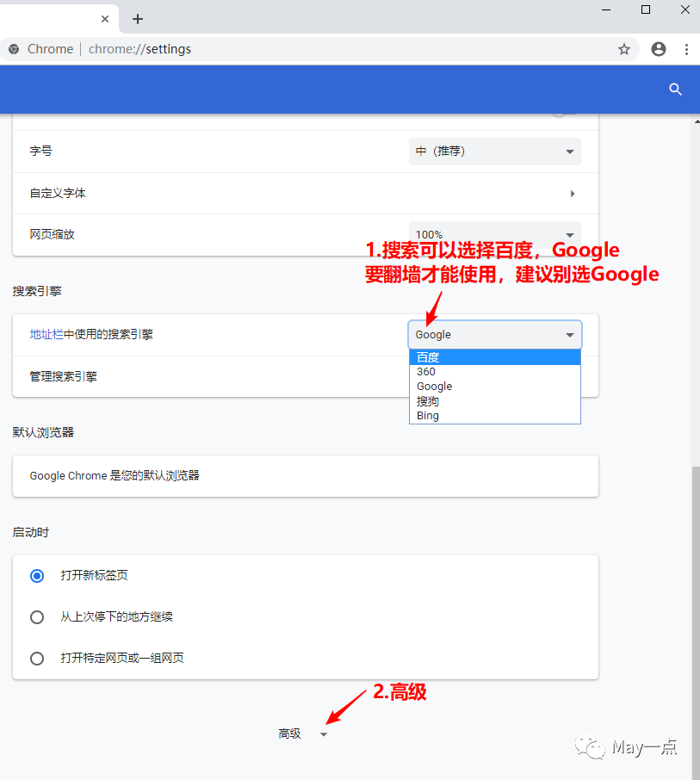Close the Chrome window

tap(685, 9)
